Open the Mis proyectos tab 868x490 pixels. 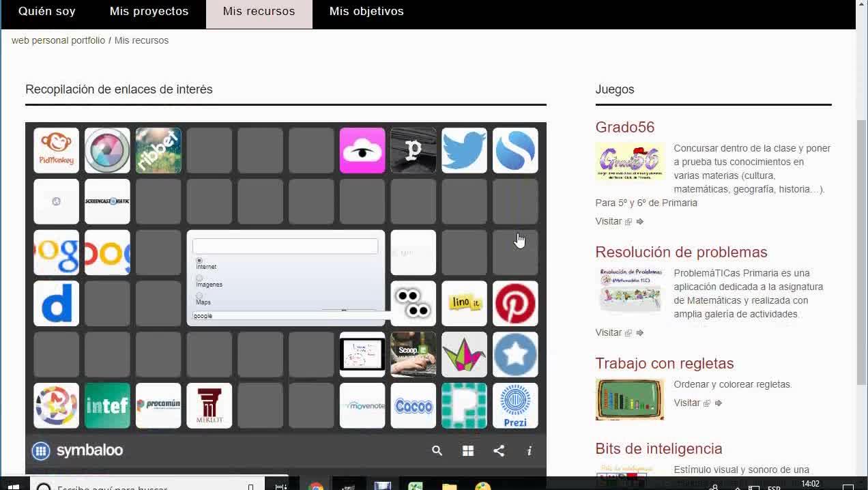pyautogui.click(x=149, y=12)
